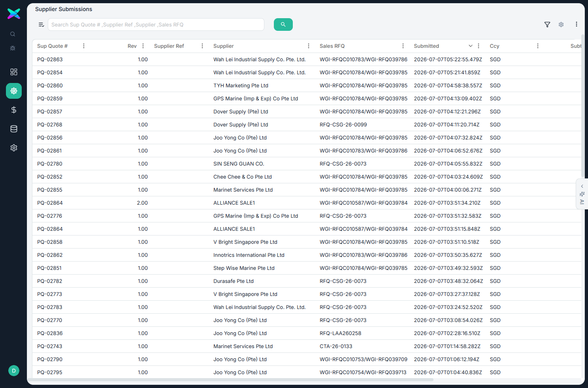Open the settings gear in sidebar

click(14, 148)
